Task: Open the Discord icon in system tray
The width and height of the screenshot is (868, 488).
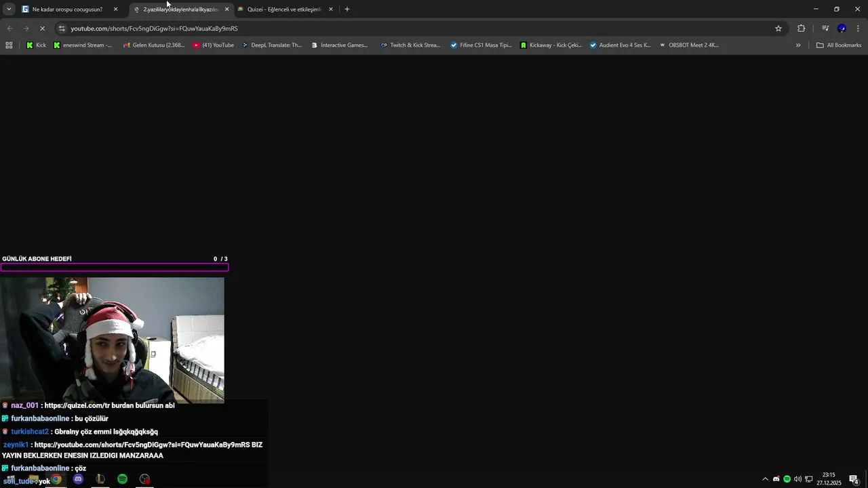Action: [x=776, y=479]
